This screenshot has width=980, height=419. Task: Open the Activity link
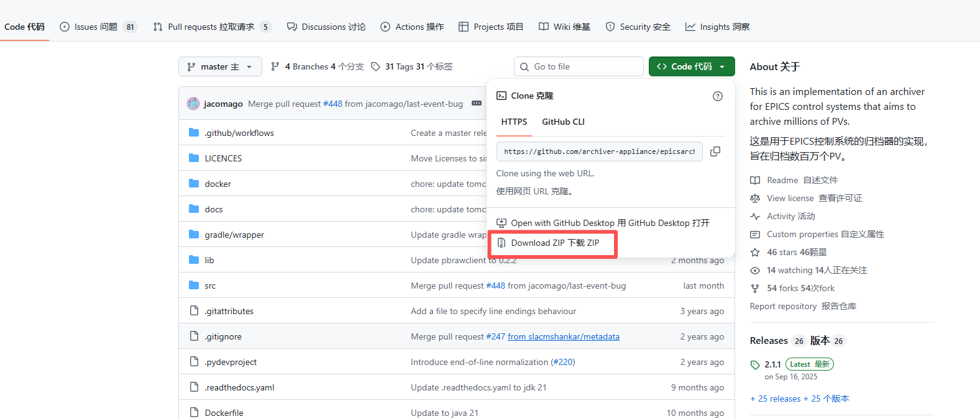(x=783, y=216)
